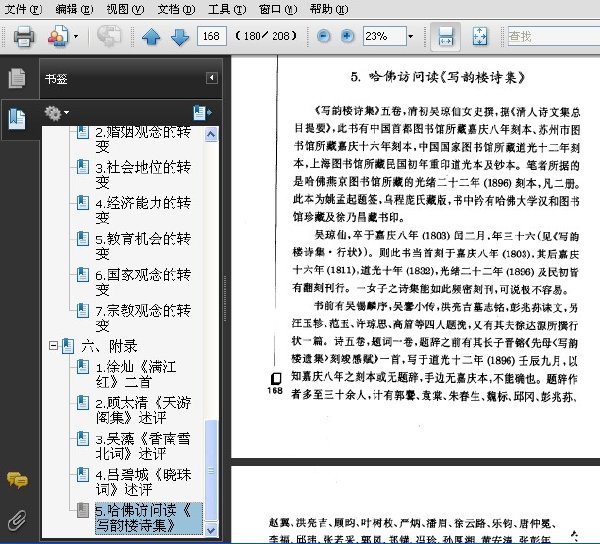Zoom in with the plus button

click(x=347, y=36)
